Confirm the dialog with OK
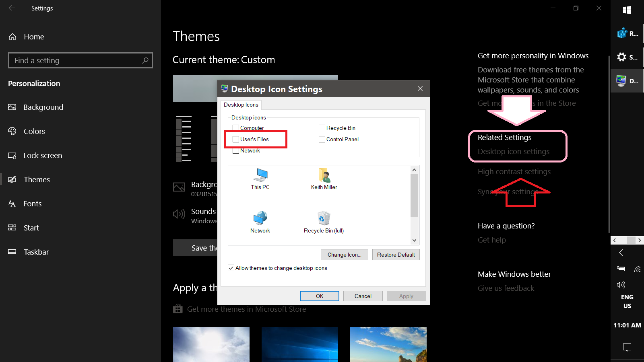 tap(320, 296)
